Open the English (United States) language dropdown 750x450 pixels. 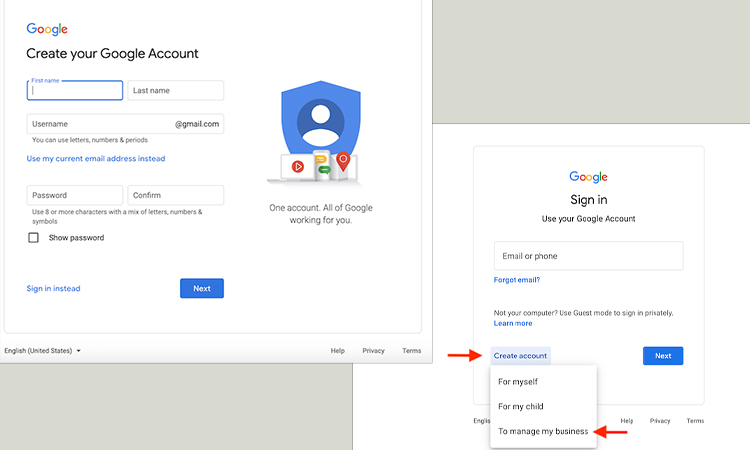[43, 351]
